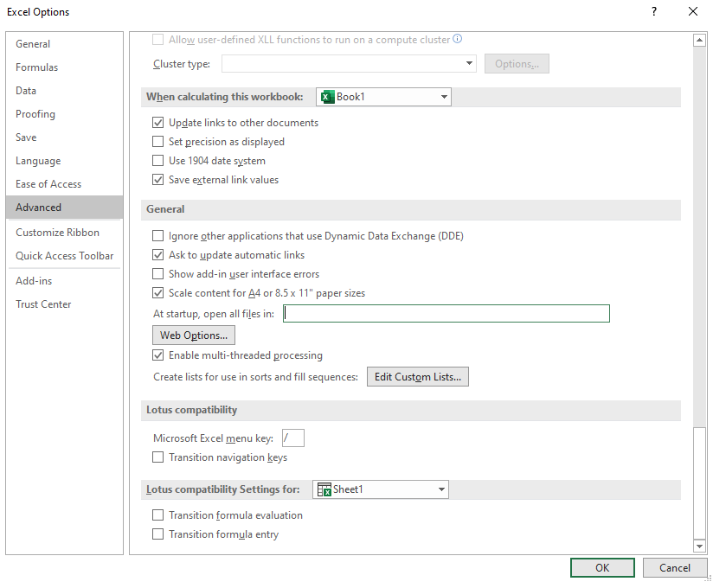Click the Microsoft Excel menu key field
Screen dimensions: 713x588
coord(292,438)
